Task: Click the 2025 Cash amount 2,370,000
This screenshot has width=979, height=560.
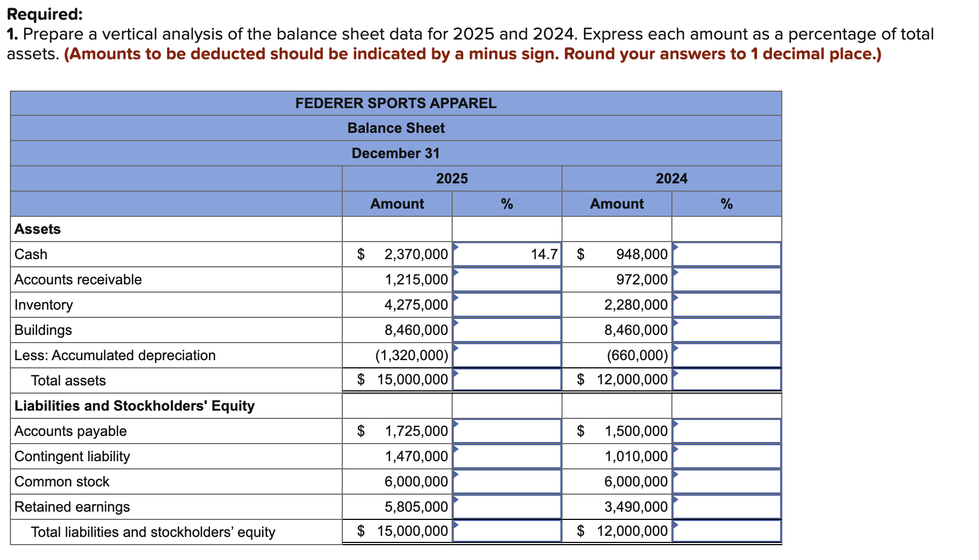Action: [x=416, y=254]
